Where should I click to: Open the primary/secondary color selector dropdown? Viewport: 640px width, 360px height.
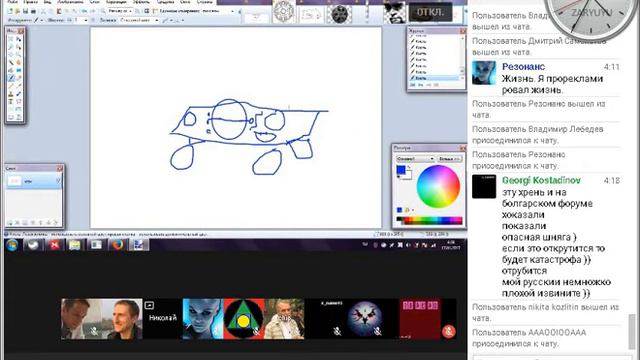pyautogui.click(x=415, y=158)
